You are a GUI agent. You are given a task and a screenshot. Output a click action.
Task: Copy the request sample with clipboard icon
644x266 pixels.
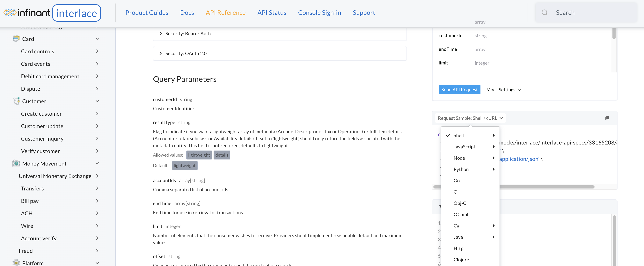pos(607,118)
